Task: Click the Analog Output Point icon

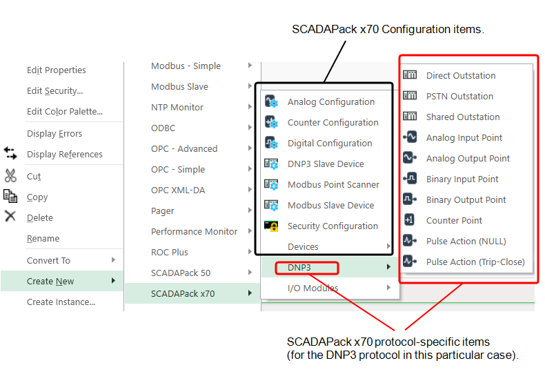Action: coord(410,157)
